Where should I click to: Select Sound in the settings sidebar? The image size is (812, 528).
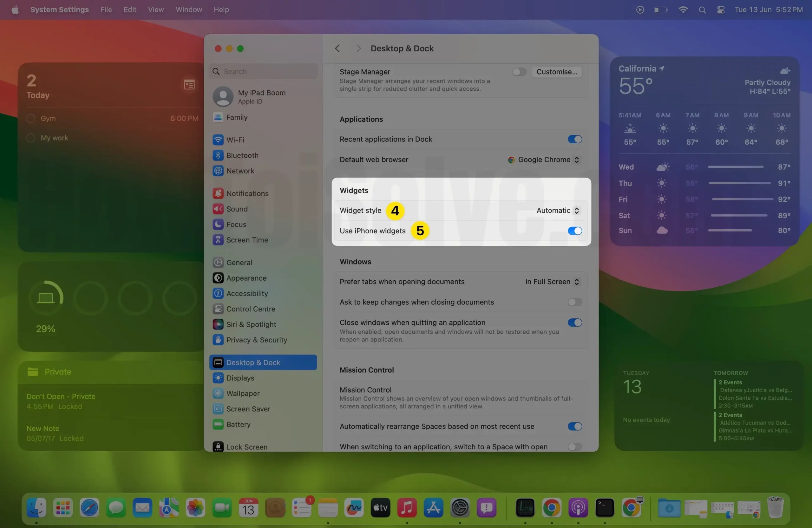tap(237, 209)
